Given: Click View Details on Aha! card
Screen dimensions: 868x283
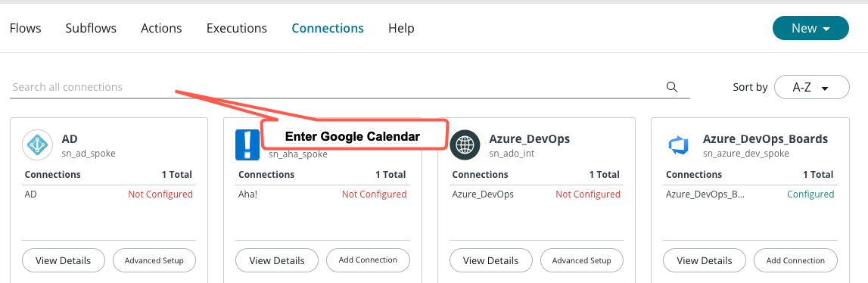Looking at the screenshot, I should [277, 260].
